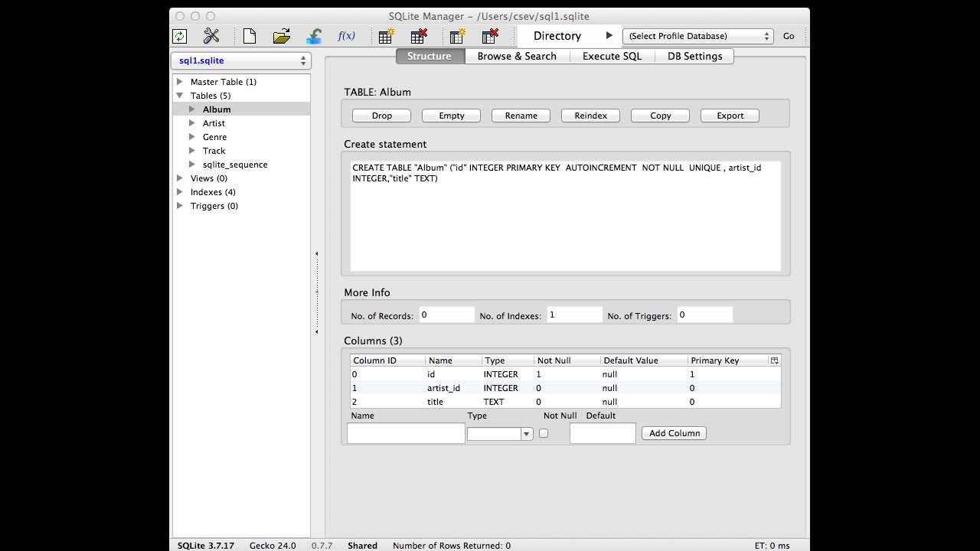Select the Track table in sidebar
The width and height of the screenshot is (980, 551).
(214, 151)
